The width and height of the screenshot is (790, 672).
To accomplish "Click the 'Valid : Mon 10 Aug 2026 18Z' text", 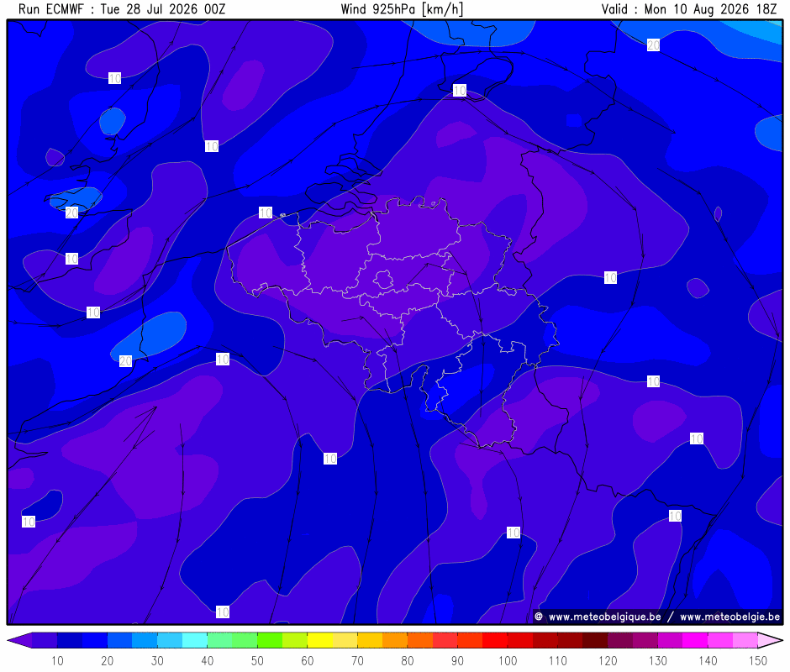I will [x=689, y=9].
